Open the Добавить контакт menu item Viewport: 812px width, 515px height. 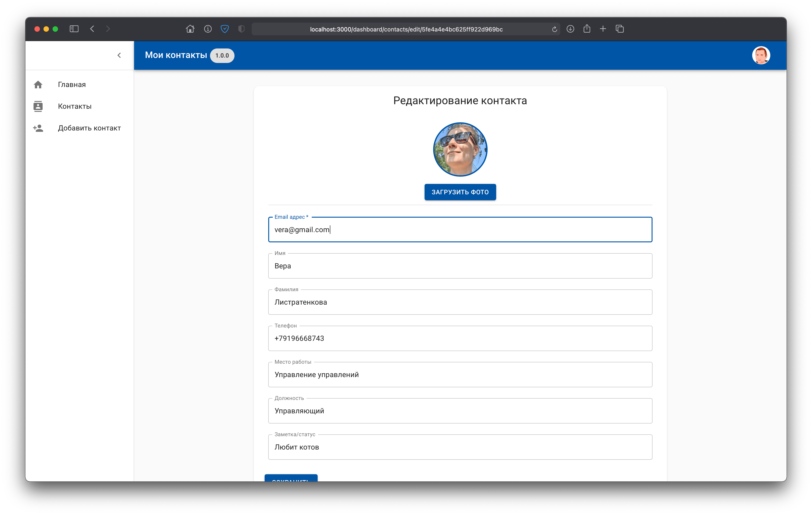89,128
